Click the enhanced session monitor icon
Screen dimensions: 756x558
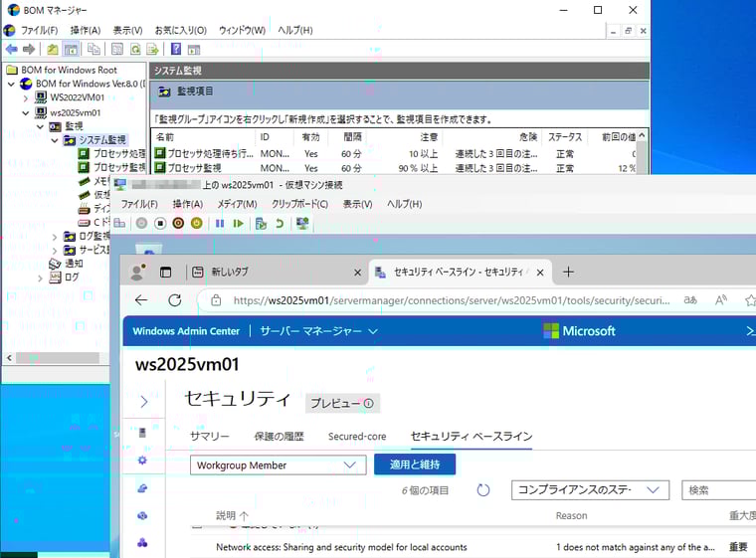[x=302, y=223]
